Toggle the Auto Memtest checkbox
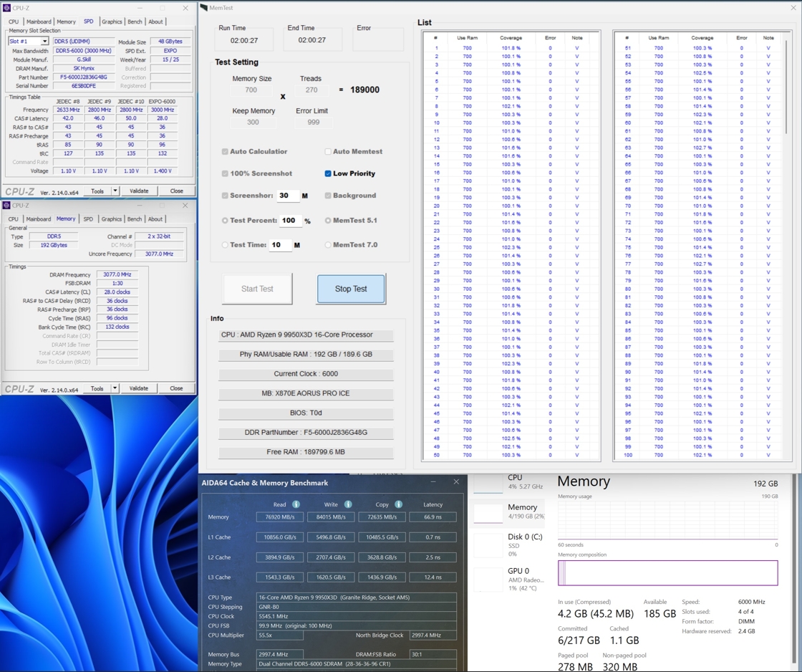This screenshot has height=672, width=802. tap(328, 151)
